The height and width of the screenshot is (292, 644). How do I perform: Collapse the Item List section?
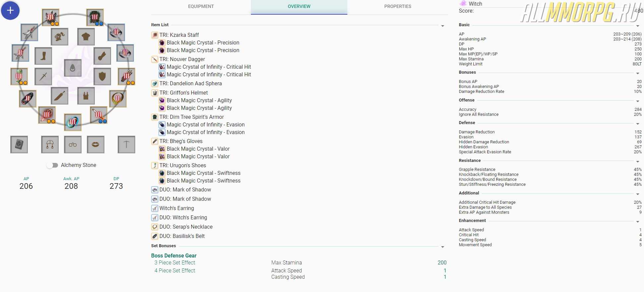coord(442,26)
